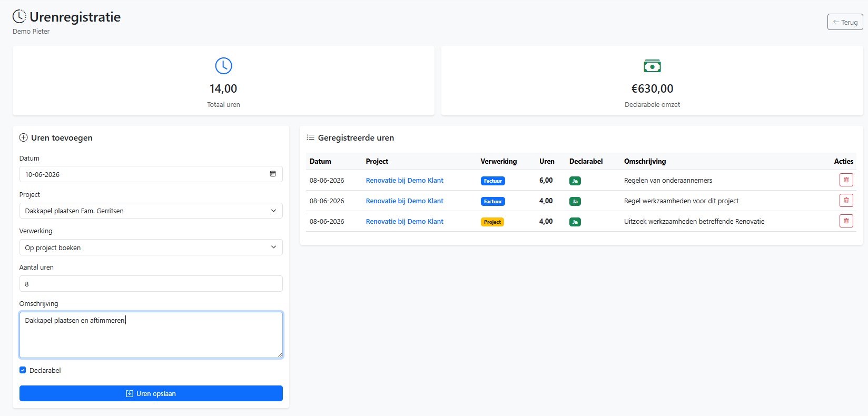Delete the 'Regel werkzaamheden voor dit project' entry
The image size is (868, 416).
[846, 201]
